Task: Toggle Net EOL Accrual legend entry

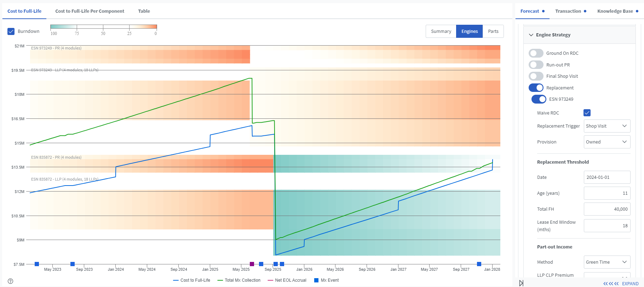Action: point(287,280)
